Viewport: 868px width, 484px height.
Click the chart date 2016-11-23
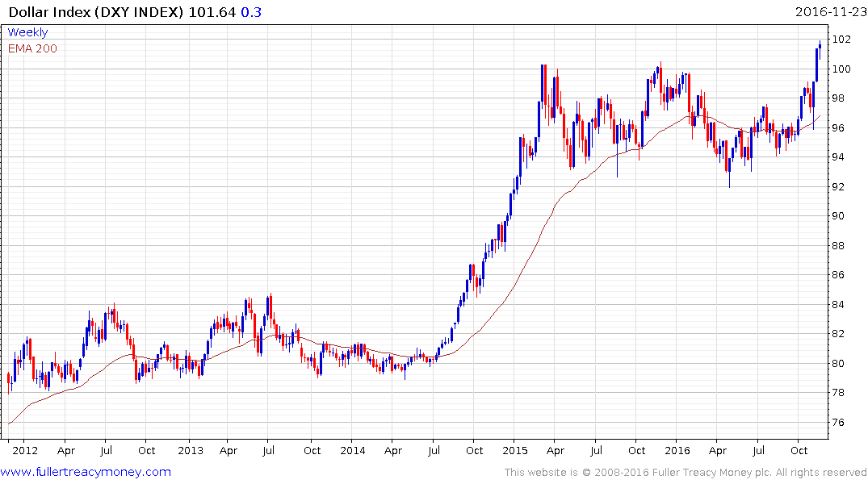831,12
